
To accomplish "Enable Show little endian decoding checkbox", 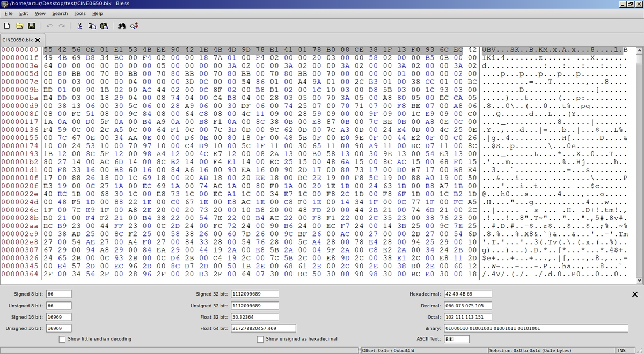I will pos(62,339).
